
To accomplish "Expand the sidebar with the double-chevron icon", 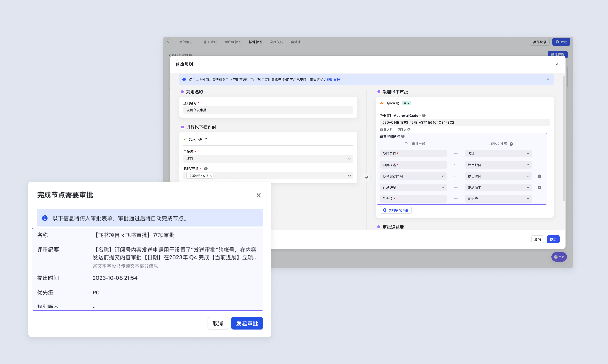I will [x=168, y=42].
